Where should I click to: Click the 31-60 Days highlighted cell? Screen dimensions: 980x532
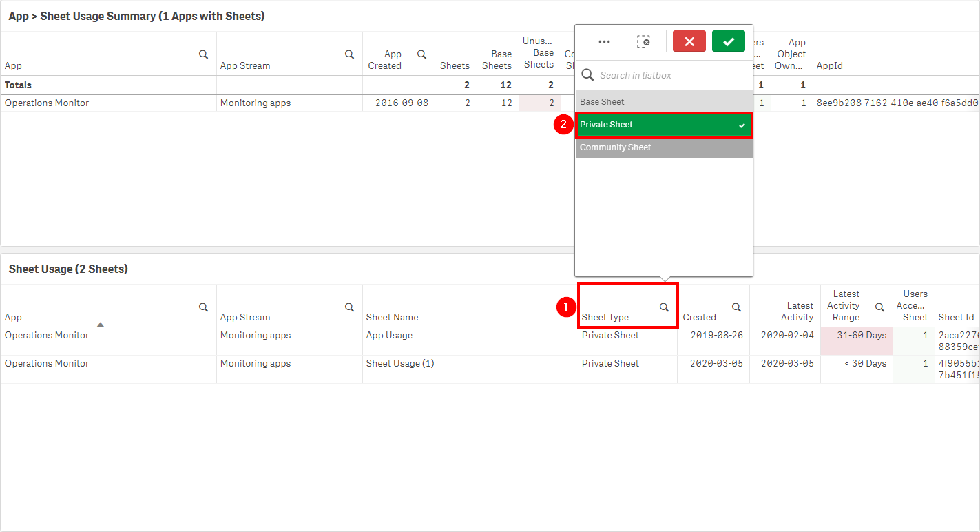[856, 336]
